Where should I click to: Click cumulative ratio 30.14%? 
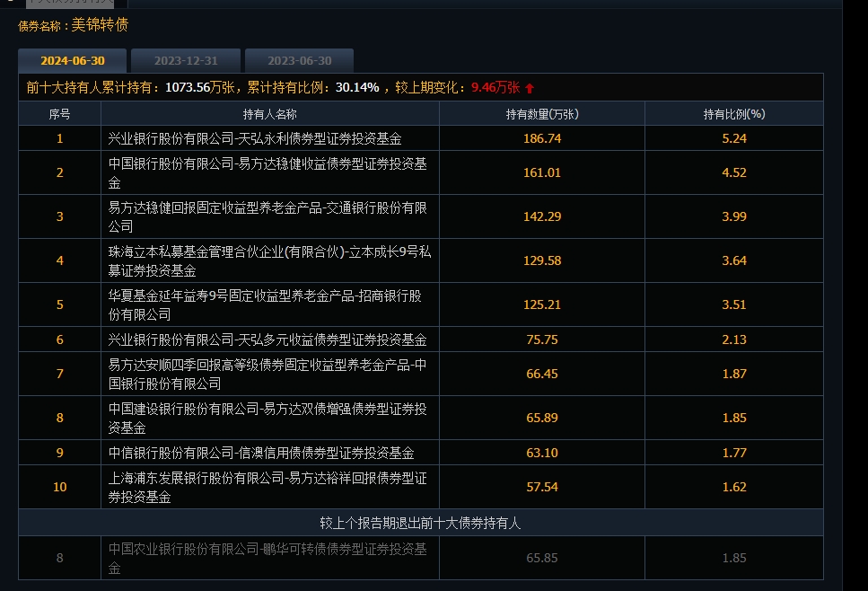[x=357, y=87]
